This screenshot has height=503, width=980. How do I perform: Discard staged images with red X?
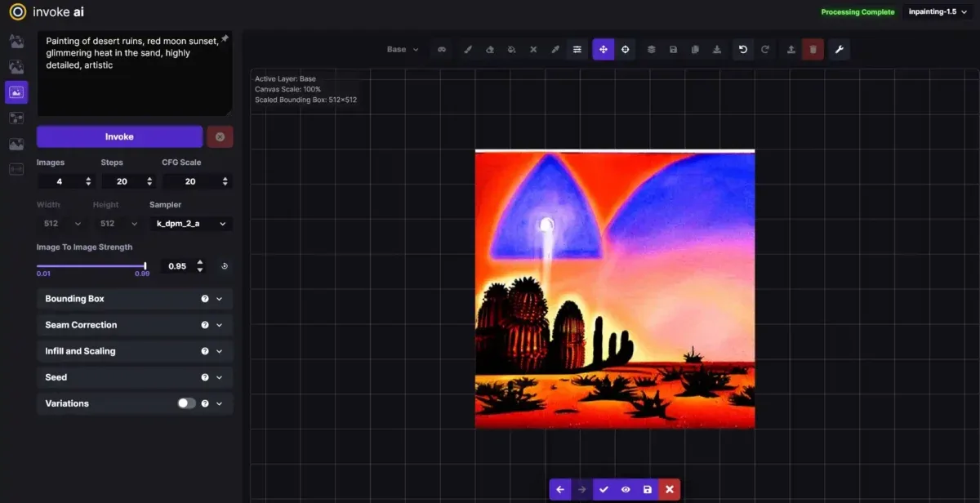click(669, 489)
